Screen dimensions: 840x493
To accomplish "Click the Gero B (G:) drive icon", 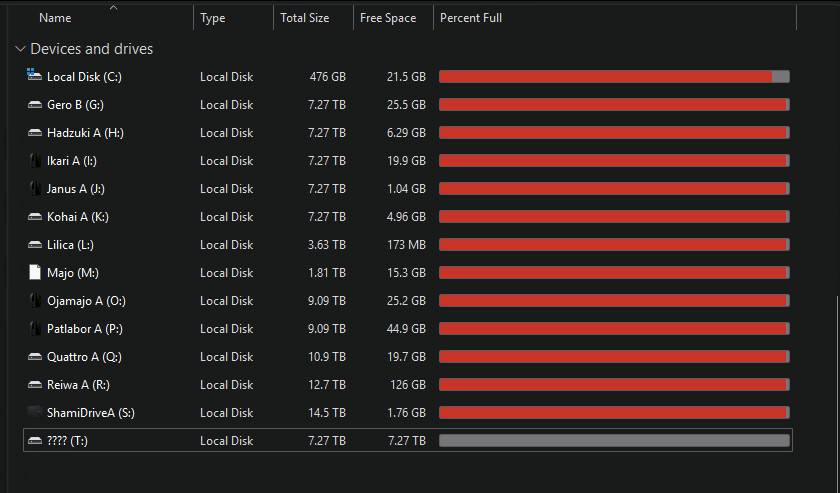I will (x=35, y=105).
